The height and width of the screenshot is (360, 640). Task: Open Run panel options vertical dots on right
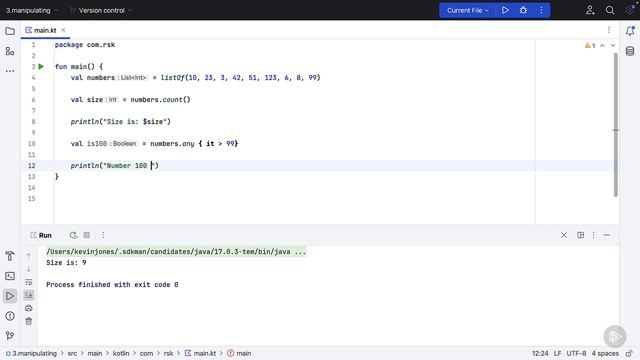tap(593, 235)
